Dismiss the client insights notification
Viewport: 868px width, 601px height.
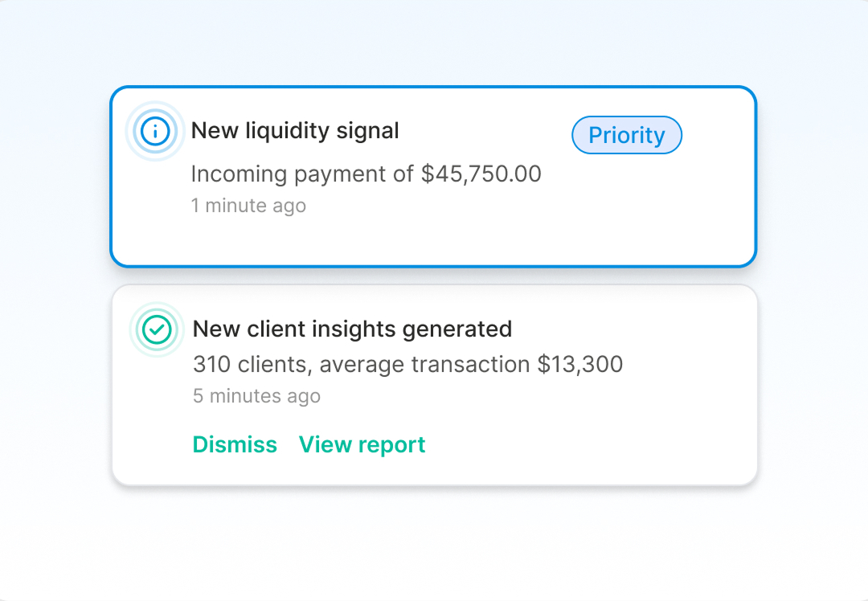[235, 444]
